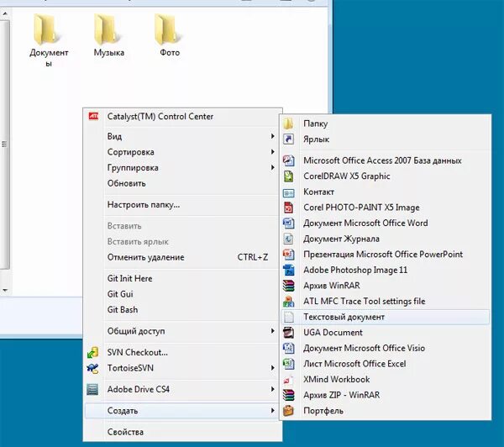Choose Обновить from the context menu
Image resolution: width=504 pixels, height=447 pixels.
coord(182,183)
